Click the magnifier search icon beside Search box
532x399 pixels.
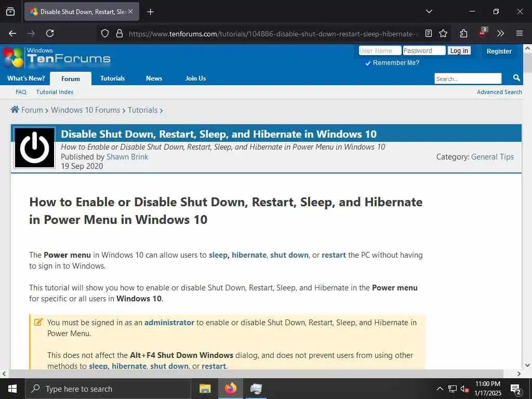click(516, 78)
